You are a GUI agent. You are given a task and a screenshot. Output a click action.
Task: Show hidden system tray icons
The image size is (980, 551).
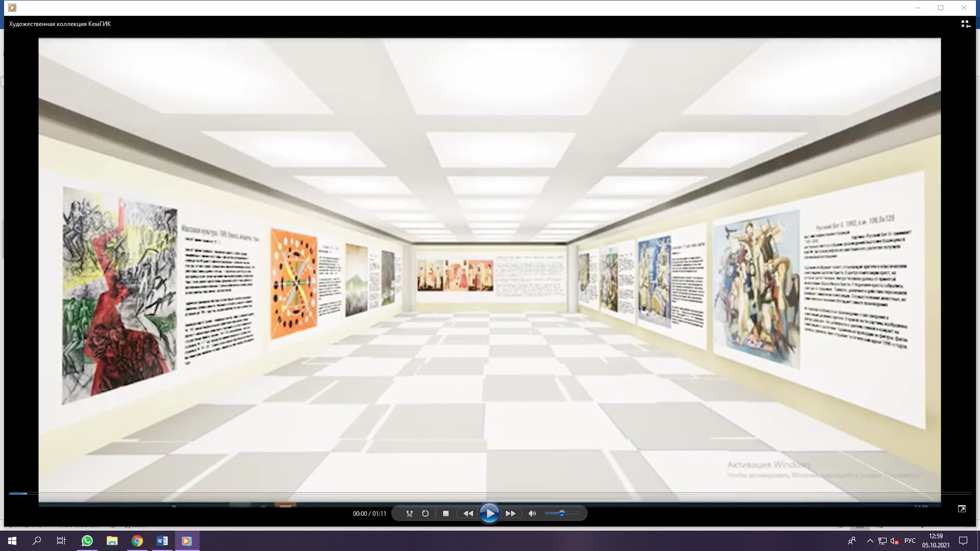pyautogui.click(x=870, y=541)
